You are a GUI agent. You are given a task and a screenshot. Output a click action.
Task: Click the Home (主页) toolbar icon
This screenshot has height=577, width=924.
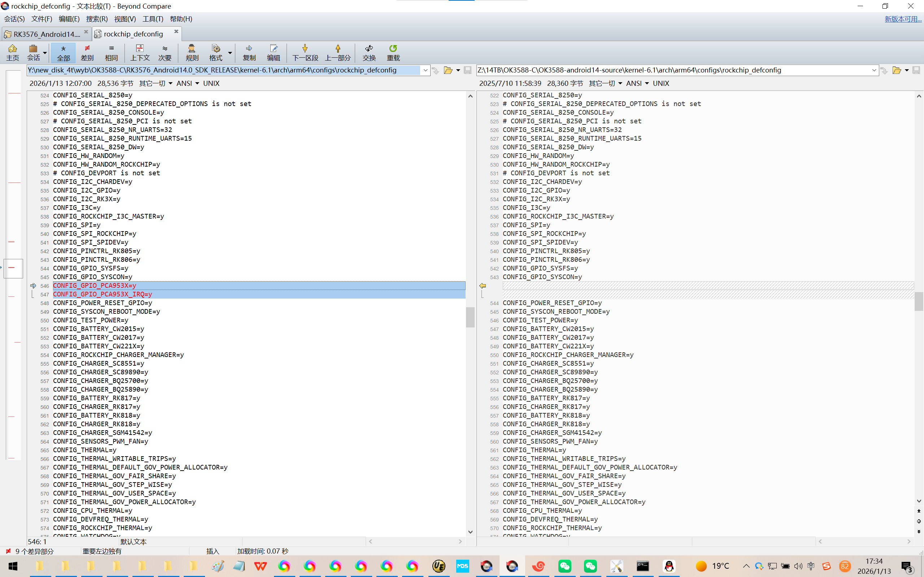point(12,52)
